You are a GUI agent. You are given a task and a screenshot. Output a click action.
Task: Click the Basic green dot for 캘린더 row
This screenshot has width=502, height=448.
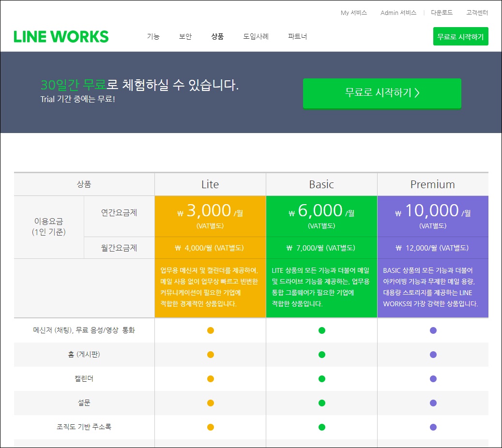coord(322,379)
